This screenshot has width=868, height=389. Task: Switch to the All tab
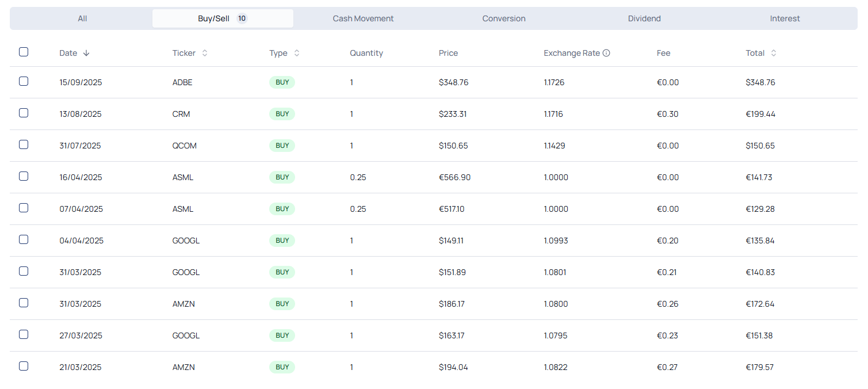(82, 18)
